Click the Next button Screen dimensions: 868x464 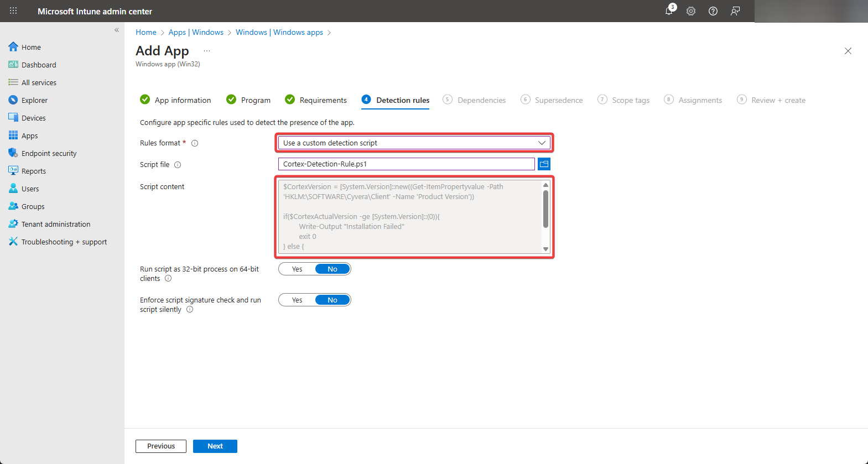pyautogui.click(x=215, y=446)
